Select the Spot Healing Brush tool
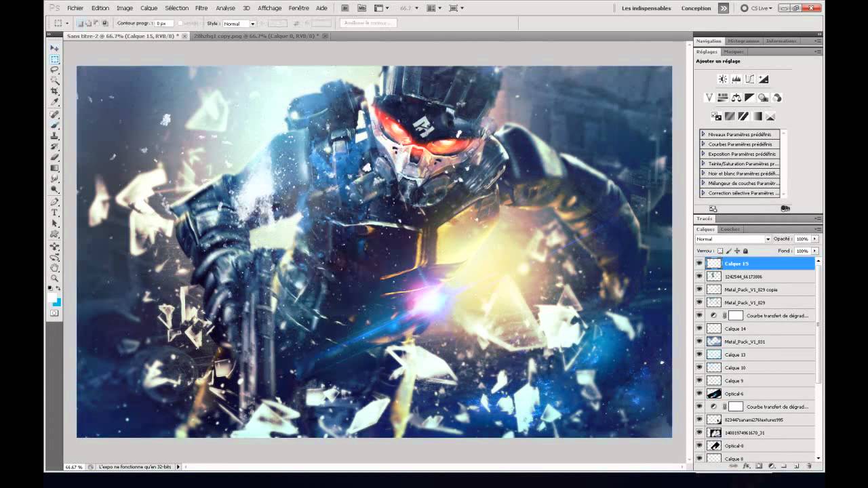The width and height of the screenshot is (868, 488). 55,115
